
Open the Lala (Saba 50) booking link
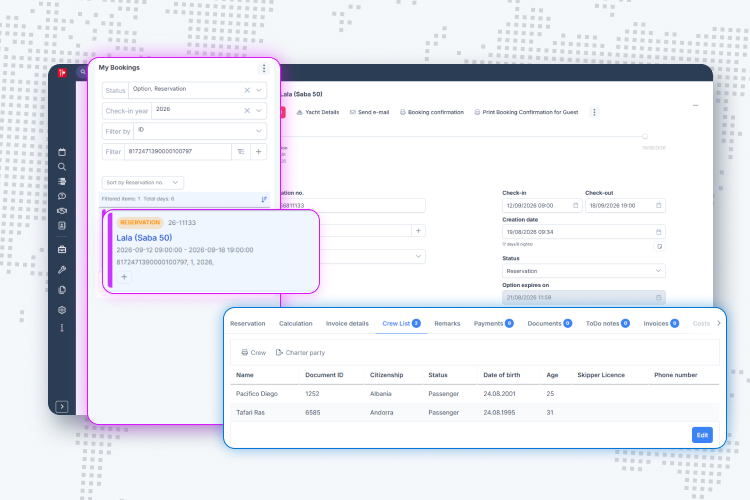tap(144, 238)
